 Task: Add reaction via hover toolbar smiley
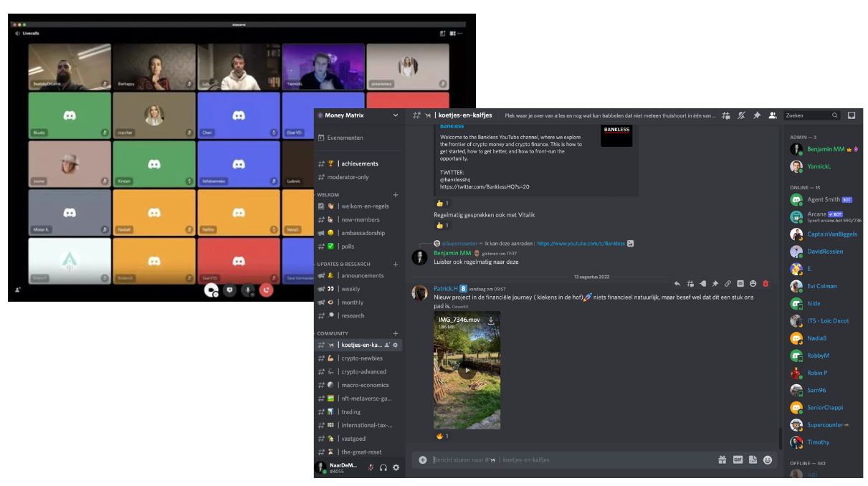coord(753,284)
